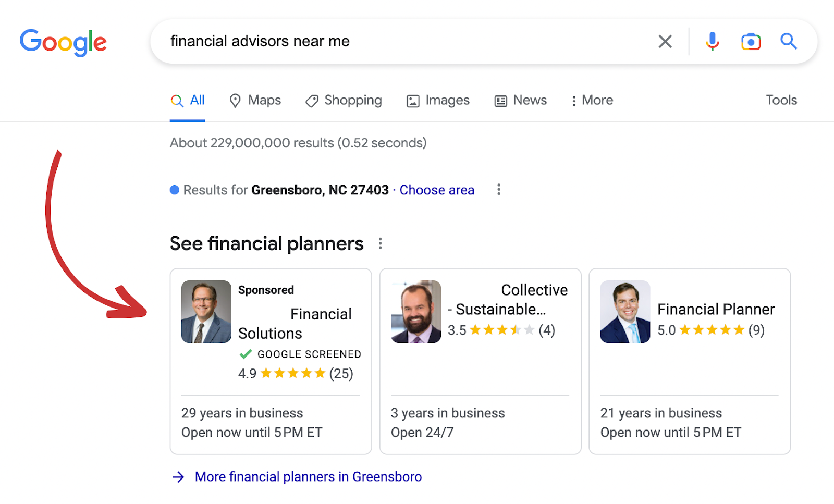Screen dimensions: 834x504
Task: Select the Tools option
Action: pos(781,100)
